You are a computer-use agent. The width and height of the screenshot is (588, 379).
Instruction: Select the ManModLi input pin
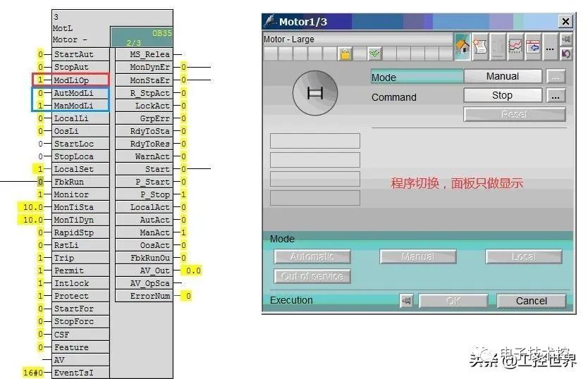point(81,106)
